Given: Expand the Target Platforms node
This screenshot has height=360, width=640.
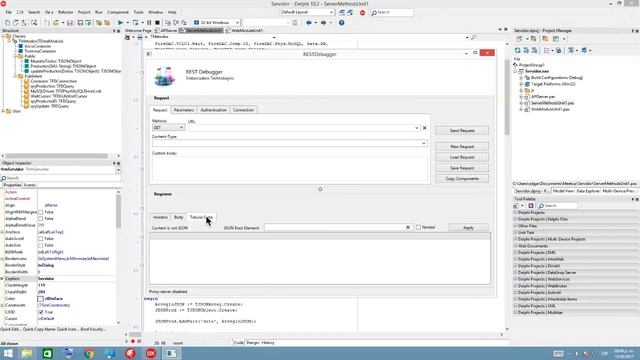Looking at the screenshot, I should pos(522,84).
